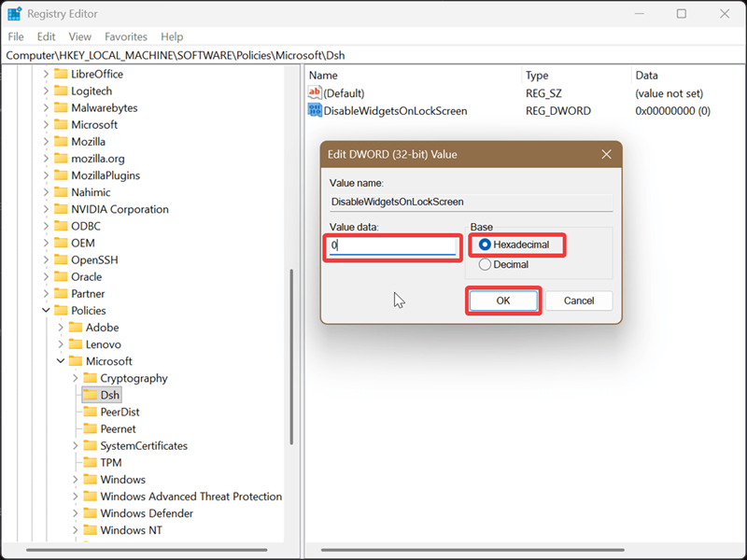Collapse the Microsoft key under Policies
This screenshot has height=560, width=747.
point(61,361)
